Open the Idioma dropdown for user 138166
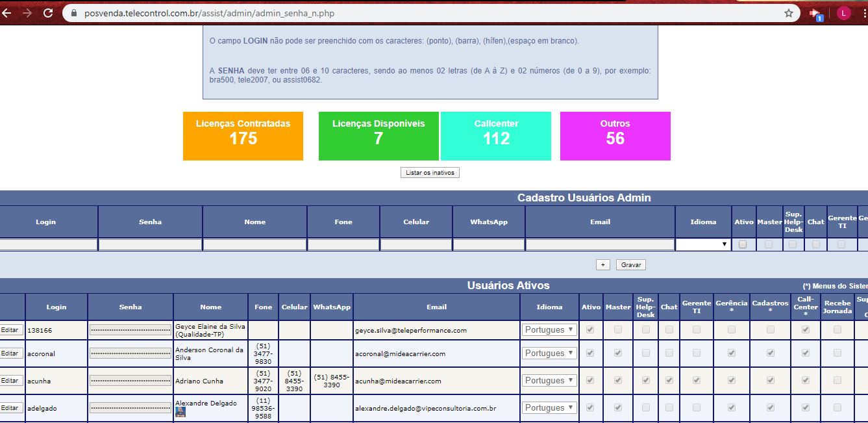 (x=549, y=330)
